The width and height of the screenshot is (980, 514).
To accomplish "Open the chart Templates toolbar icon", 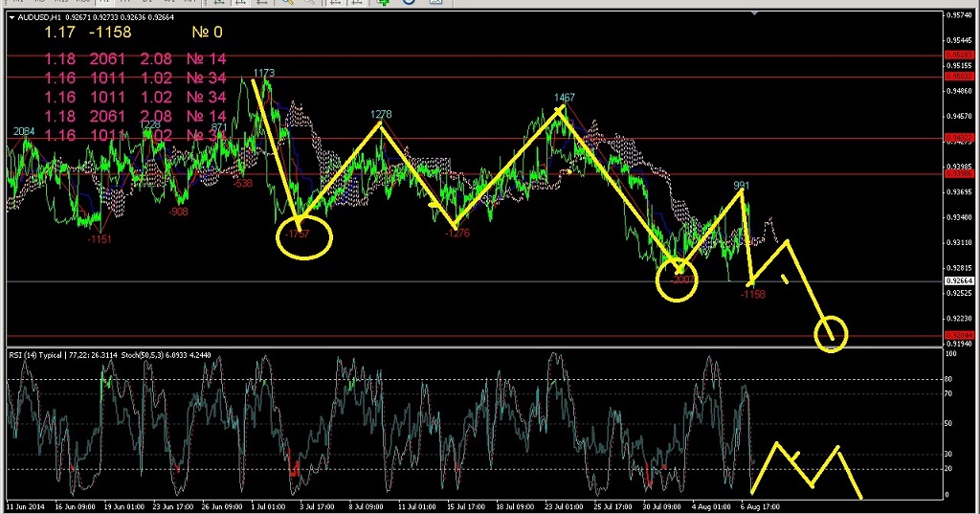I will click(436, 3).
